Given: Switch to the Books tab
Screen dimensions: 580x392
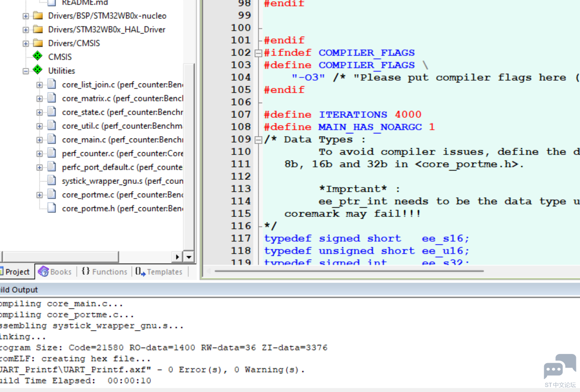Looking at the screenshot, I should click(55, 272).
